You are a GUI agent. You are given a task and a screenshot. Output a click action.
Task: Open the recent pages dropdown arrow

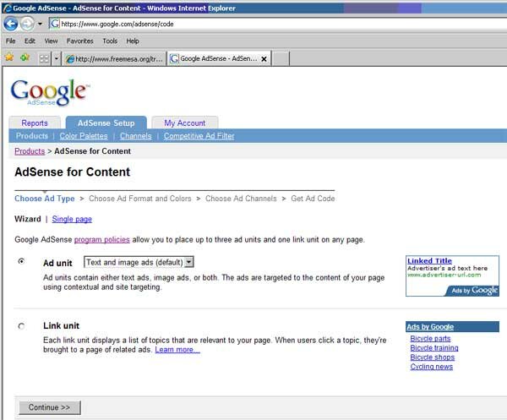pos(40,24)
